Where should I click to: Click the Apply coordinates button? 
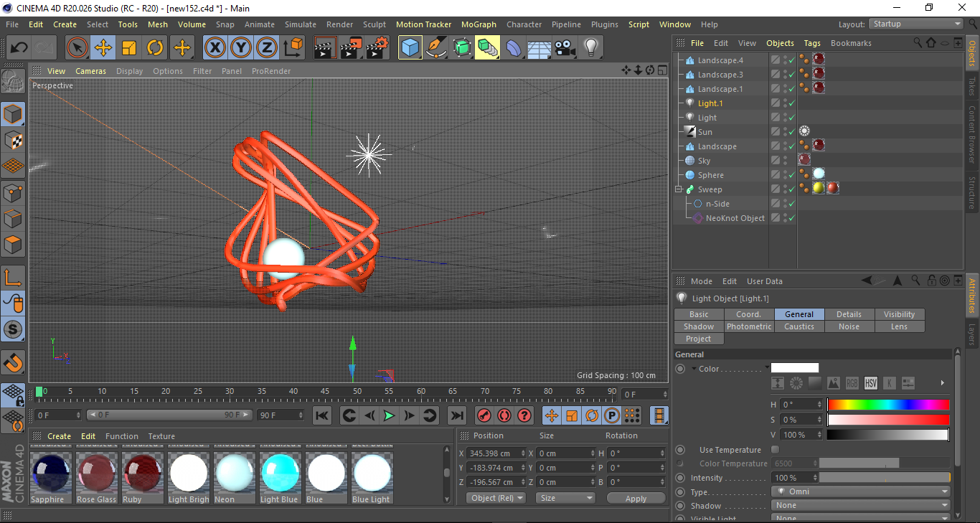636,498
